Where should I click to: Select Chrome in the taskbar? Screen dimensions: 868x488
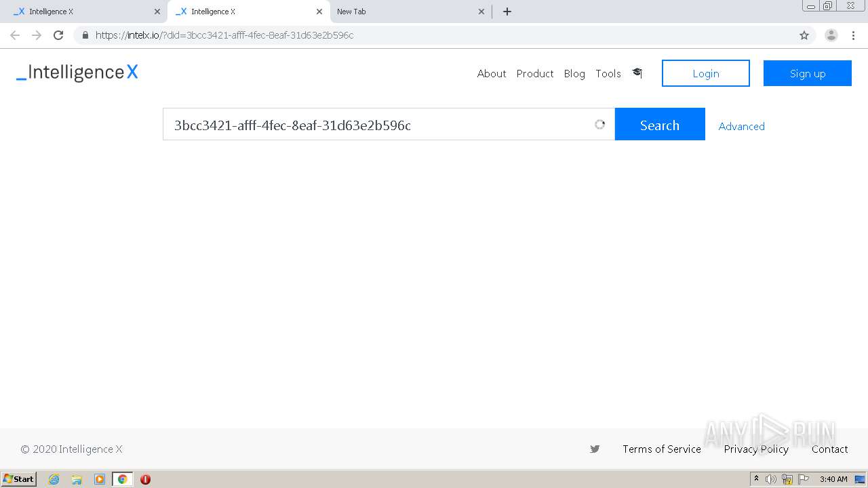point(122,479)
